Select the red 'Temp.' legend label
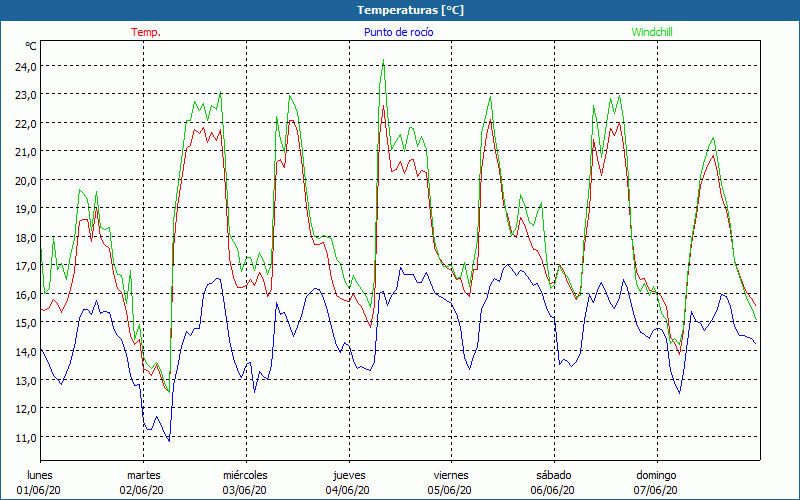The image size is (800, 500). 146,32
